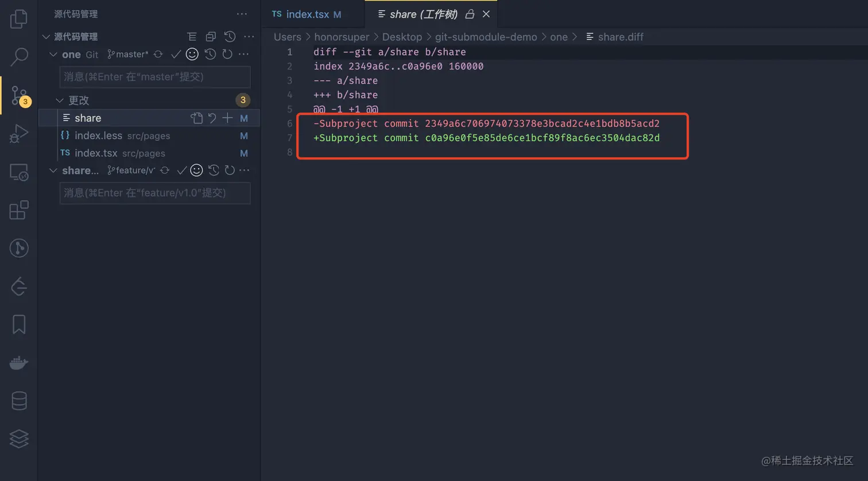Screen dimensions: 868x481
Task: Show history in source control section header
Action: pyautogui.click(x=230, y=37)
